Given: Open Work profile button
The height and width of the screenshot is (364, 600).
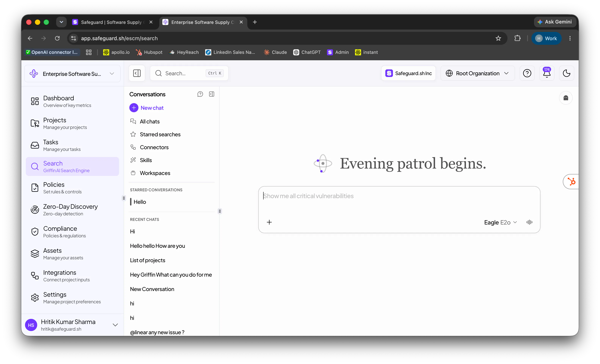Looking at the screenshot, I should pyautogui.click(x=546, y=38).
